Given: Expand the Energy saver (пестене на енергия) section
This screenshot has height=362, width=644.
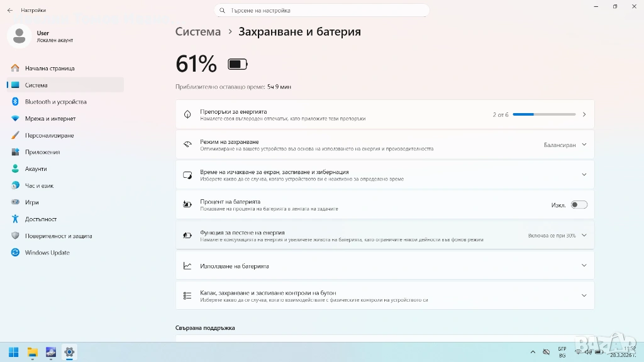Looking at the screenshot, I should click(584, 235).
